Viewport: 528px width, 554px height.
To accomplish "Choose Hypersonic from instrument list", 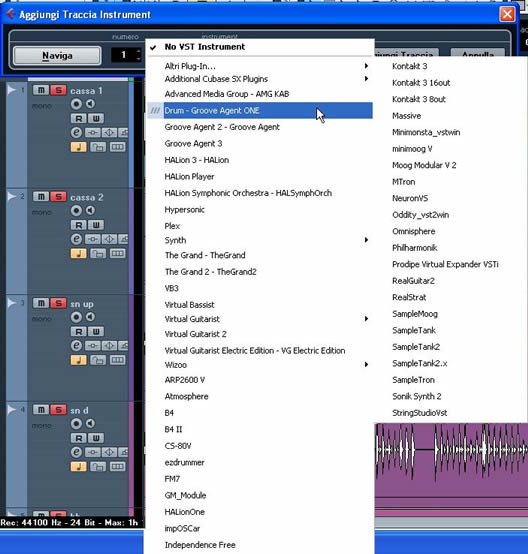I will (x=260, y=210).
